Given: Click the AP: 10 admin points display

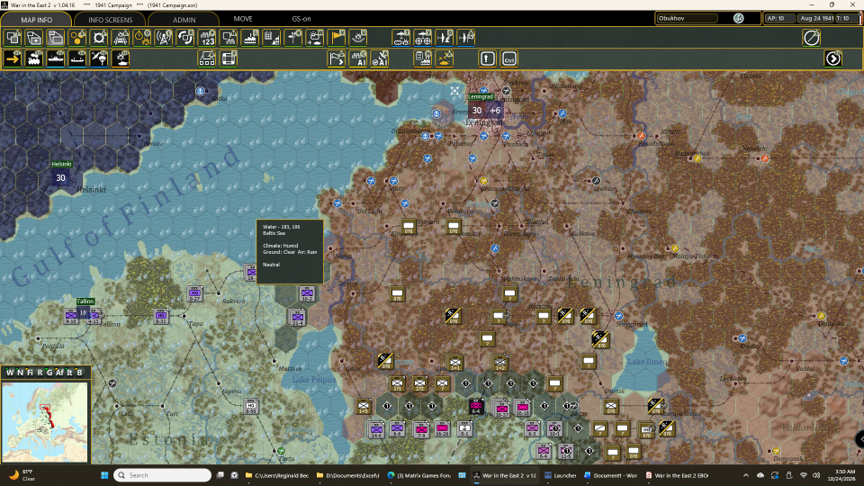Looking at the screenshot, I should (x=779, y=18).
